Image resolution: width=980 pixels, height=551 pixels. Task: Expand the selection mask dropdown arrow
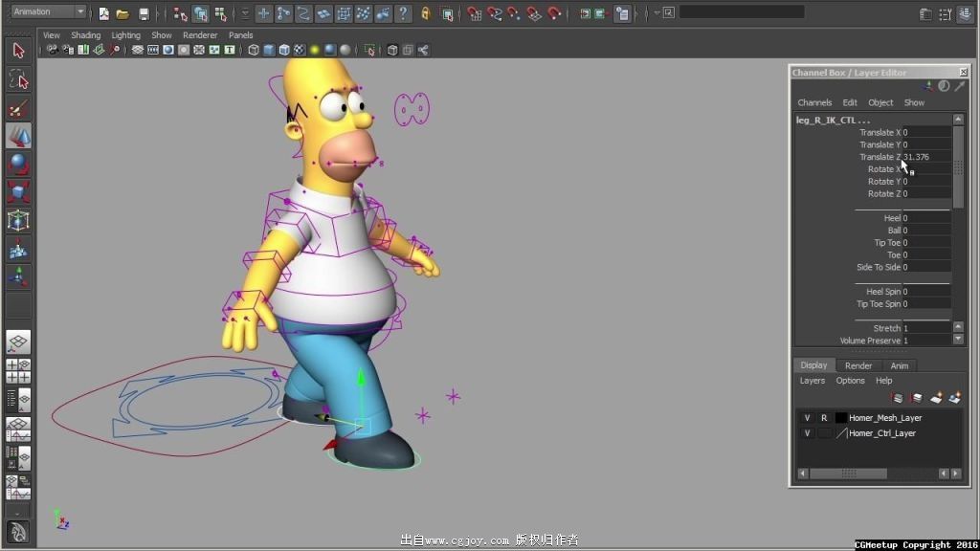tap(245, 13)
